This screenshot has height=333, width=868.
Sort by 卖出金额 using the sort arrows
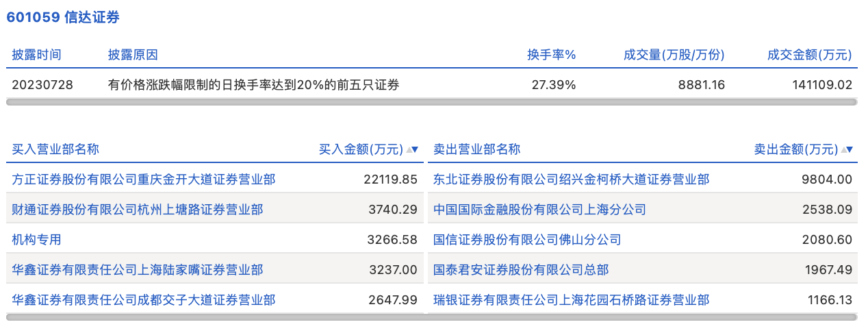847,149
